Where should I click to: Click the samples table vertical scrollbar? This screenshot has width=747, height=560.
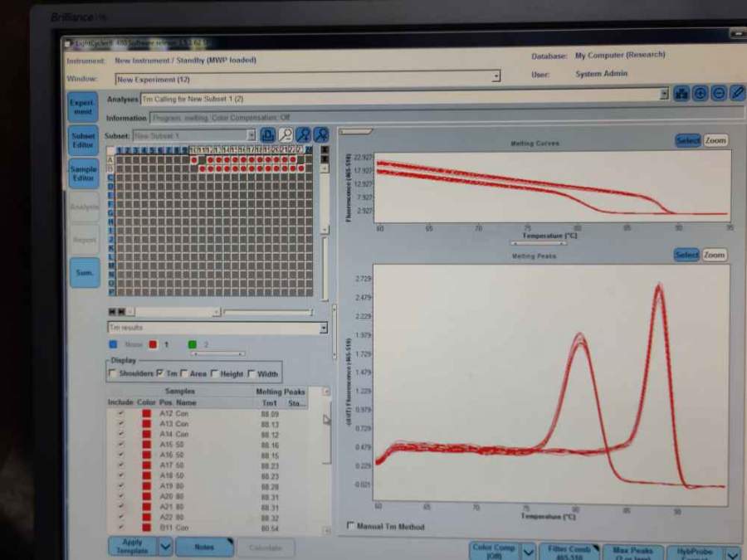[326, 461]
